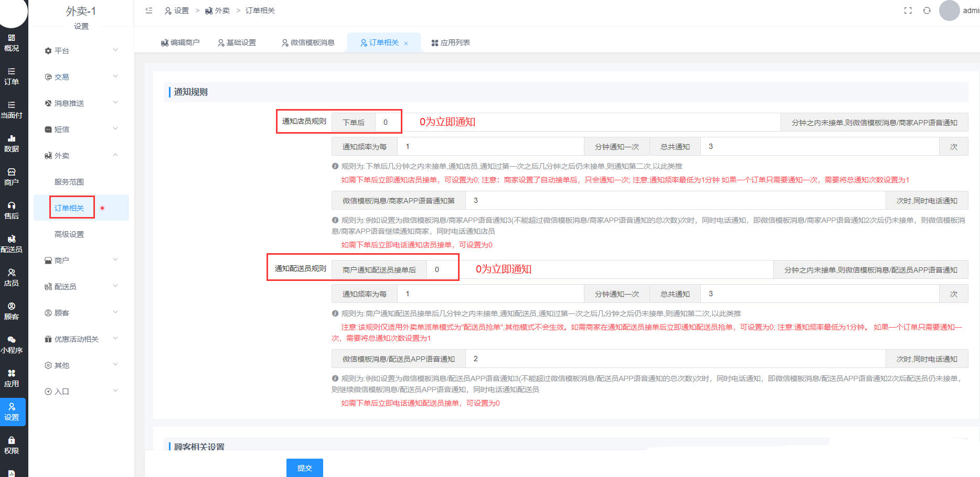This screenshot has width=980, height=477.
Task: Expand the 配送员 submenu group
Action: tap(81, 287)
